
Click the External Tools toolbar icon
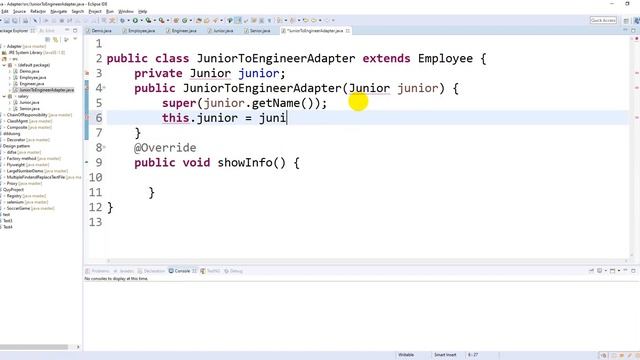click(161, 20)
